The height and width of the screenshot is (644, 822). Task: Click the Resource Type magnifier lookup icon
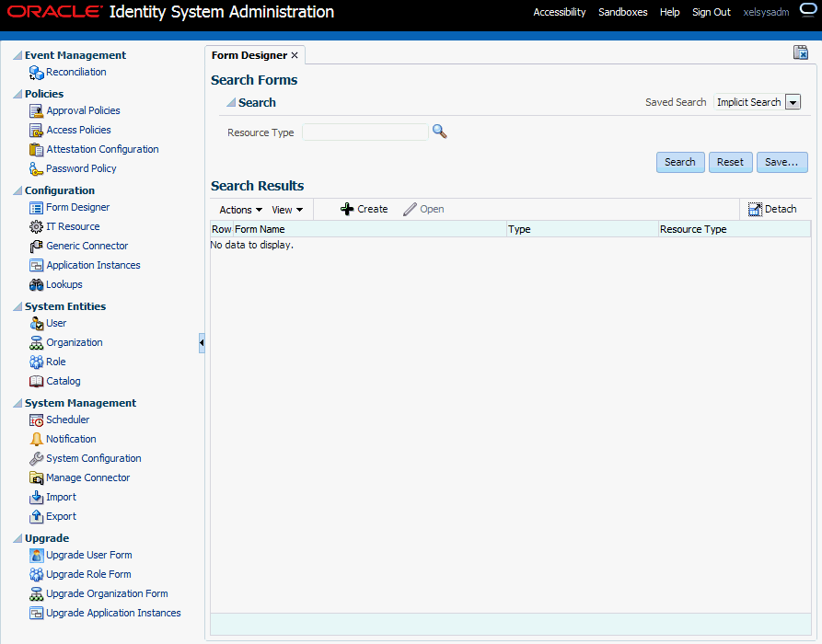(x=439, y=132)
